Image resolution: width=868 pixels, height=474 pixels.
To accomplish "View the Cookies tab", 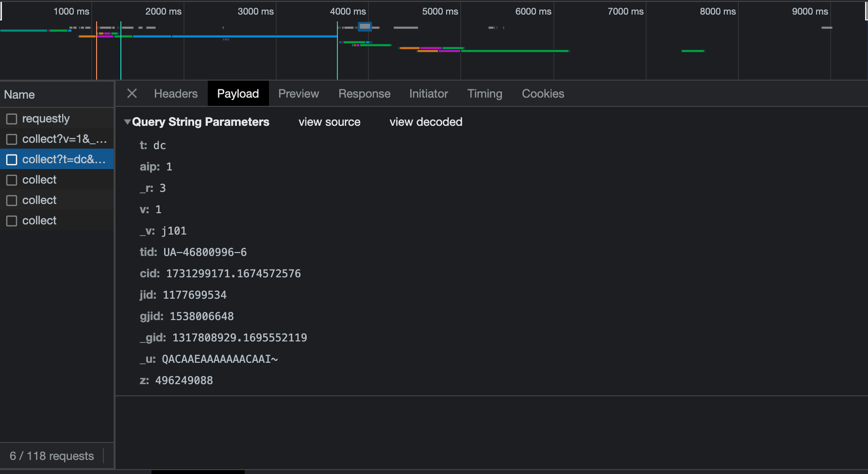I will [543, 94].
